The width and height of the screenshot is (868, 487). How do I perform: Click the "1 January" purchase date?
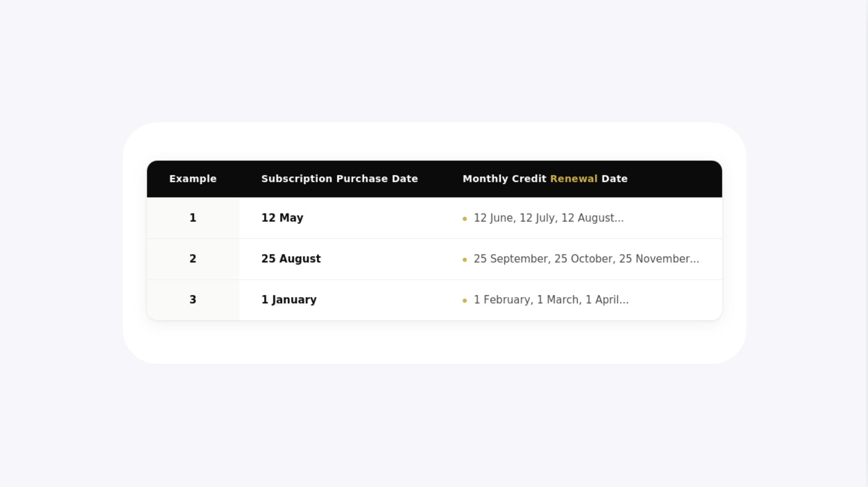tap(289, 300)
